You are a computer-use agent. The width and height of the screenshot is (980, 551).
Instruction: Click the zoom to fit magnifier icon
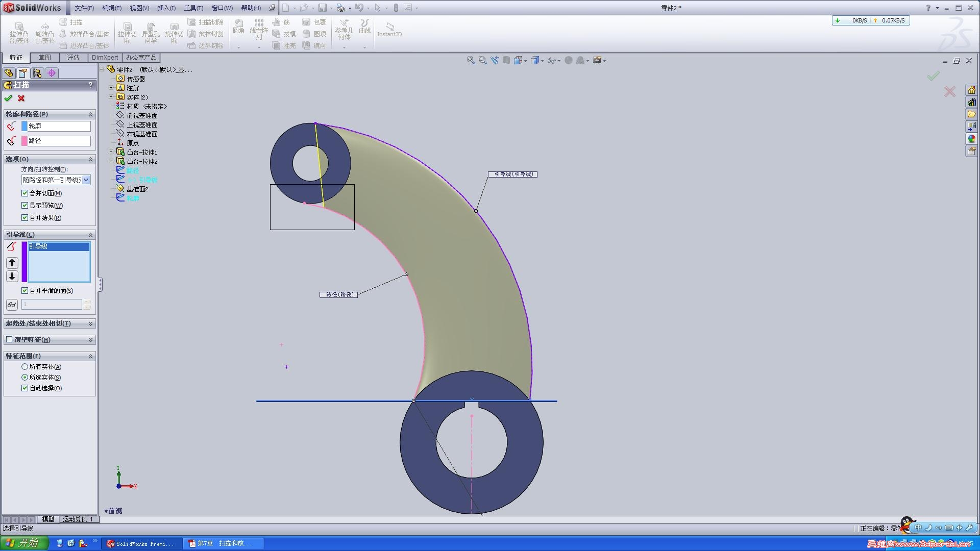(471, 60)
